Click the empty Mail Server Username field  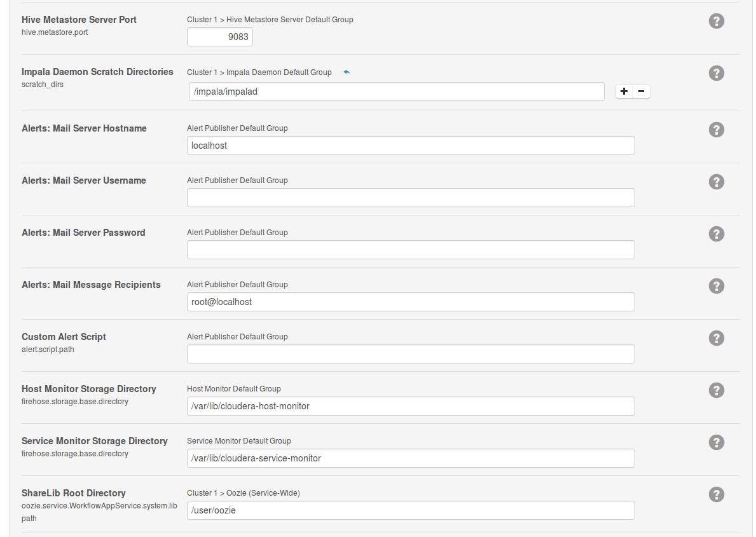click(x=411, y=198)
